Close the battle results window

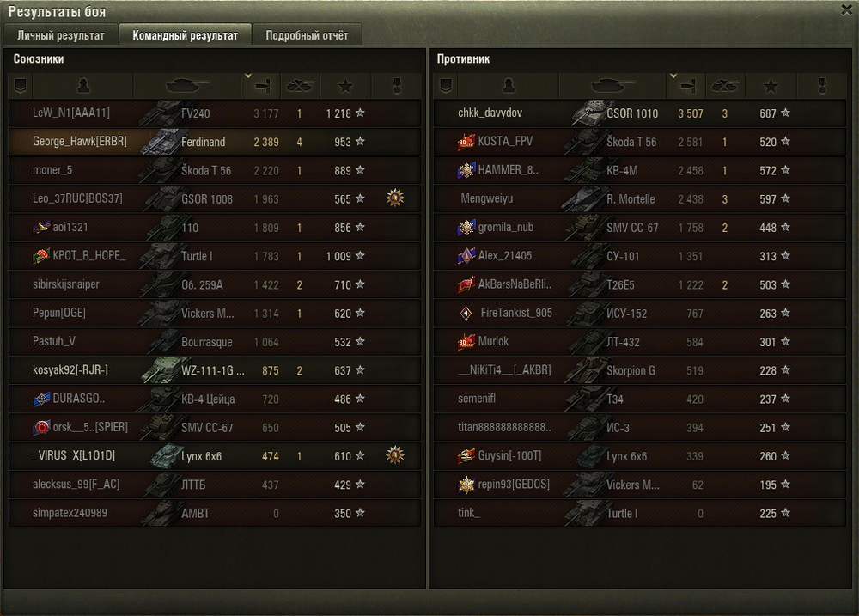[847, 10]
